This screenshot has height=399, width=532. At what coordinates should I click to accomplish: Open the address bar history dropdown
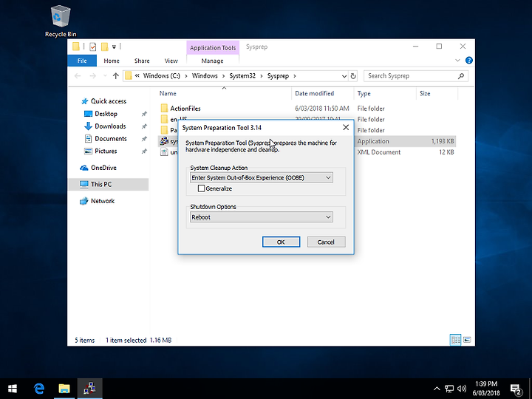point(344,76)
